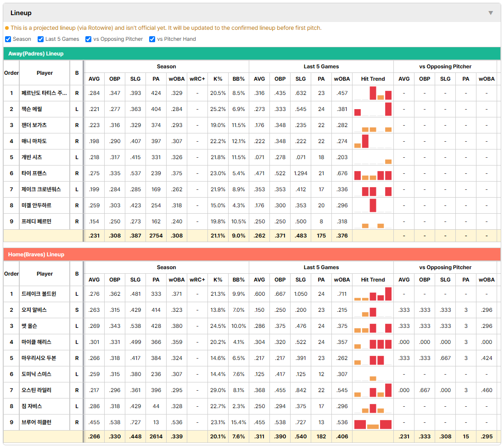Disable the vs Opposing Pitcher checkbox
This screenshot has width=504, height=448.
[x=89, y=39]
